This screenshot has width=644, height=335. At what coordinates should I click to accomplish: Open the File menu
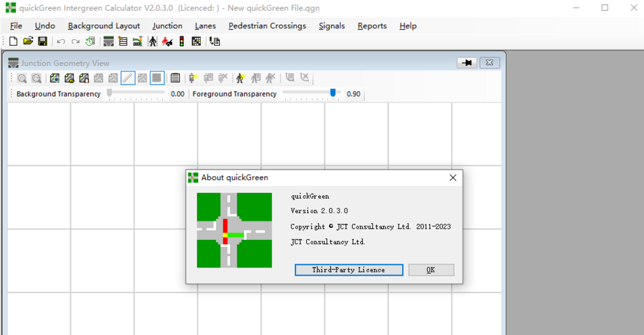pos(16,26)
